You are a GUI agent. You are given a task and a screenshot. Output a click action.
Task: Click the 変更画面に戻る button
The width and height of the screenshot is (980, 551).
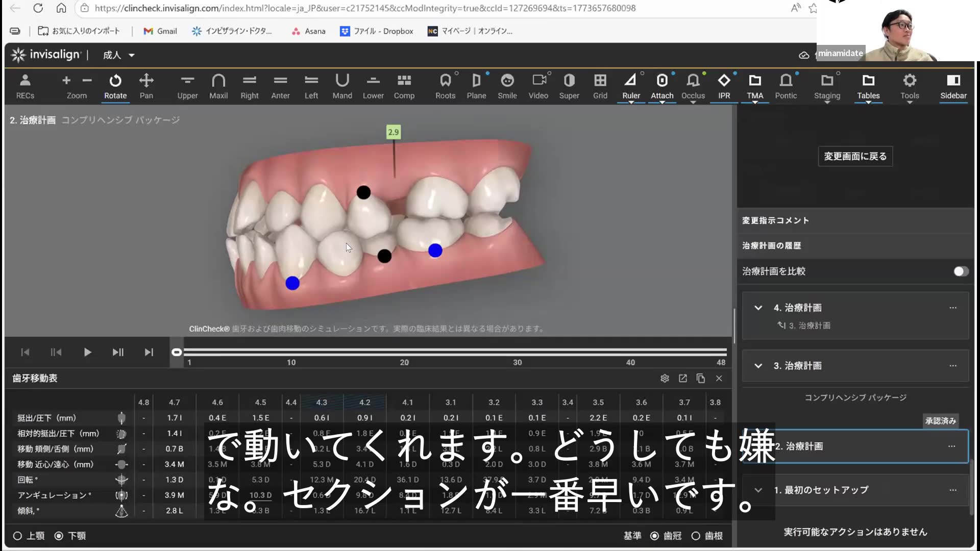pos(855,156)
